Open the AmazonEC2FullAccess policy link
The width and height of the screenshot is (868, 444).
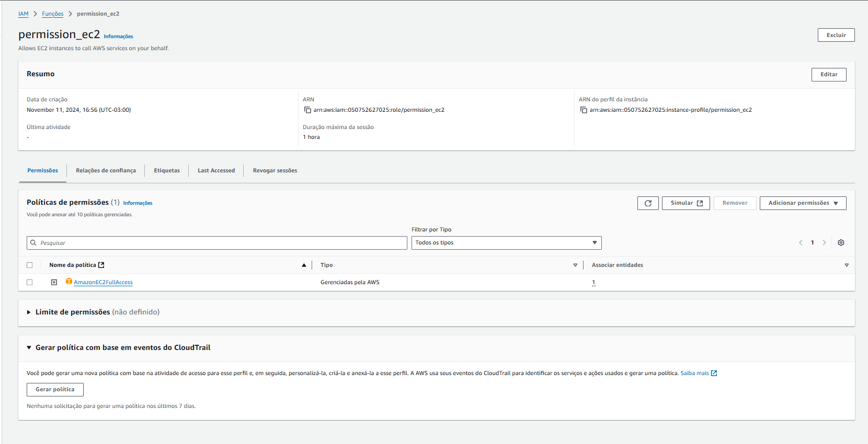(103, 283)
